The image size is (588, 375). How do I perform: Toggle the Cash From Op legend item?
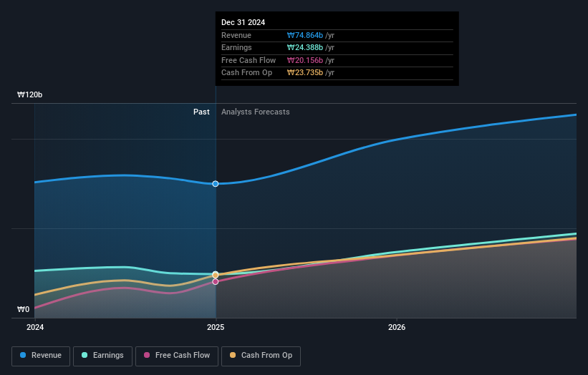(x=261, y=356)
